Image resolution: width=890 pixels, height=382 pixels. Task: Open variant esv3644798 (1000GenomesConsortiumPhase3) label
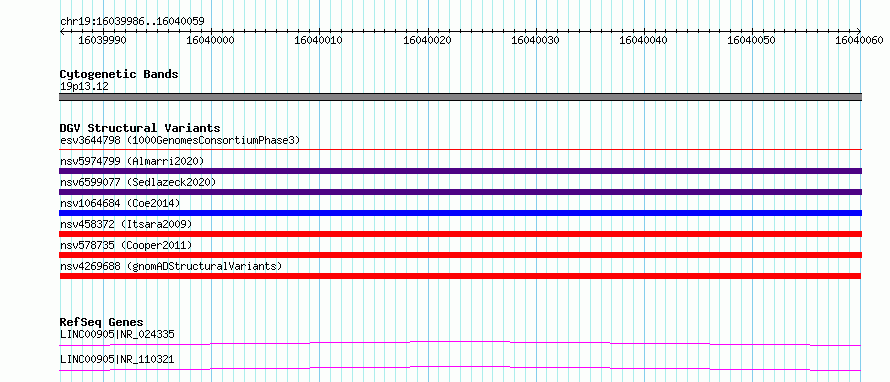coord(180,140)
